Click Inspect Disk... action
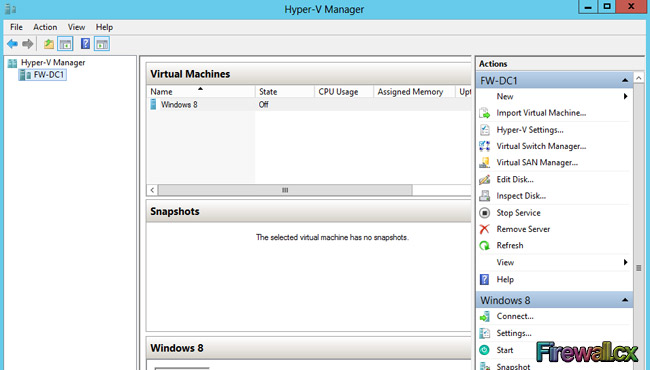650x370 pixels. pos(521,196)
